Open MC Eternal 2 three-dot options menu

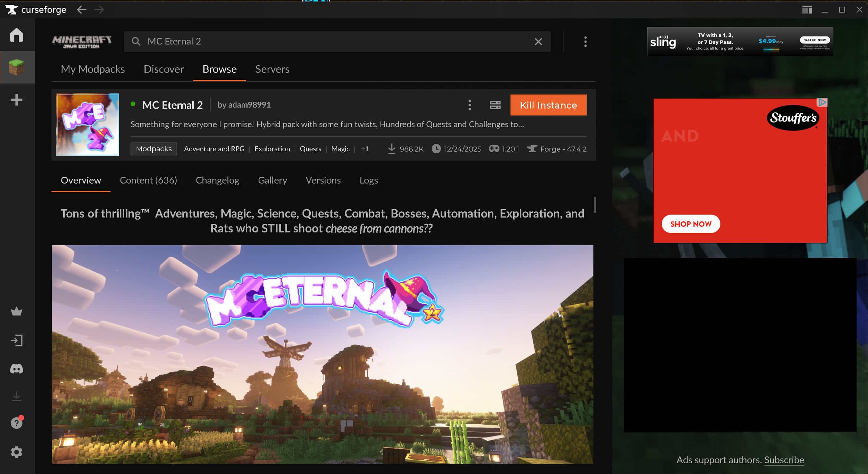pyautogui.click(x=469, y=105)
